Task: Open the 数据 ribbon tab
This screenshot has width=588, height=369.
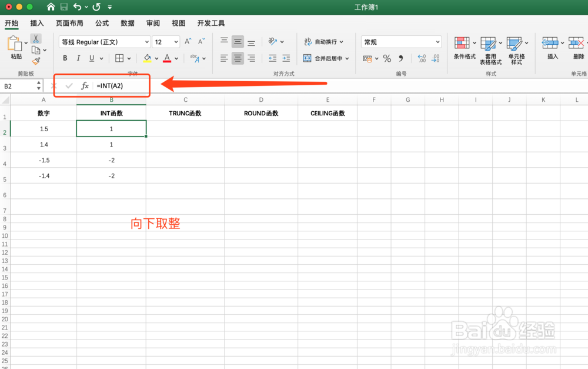Action: click(x=127, y=23)
